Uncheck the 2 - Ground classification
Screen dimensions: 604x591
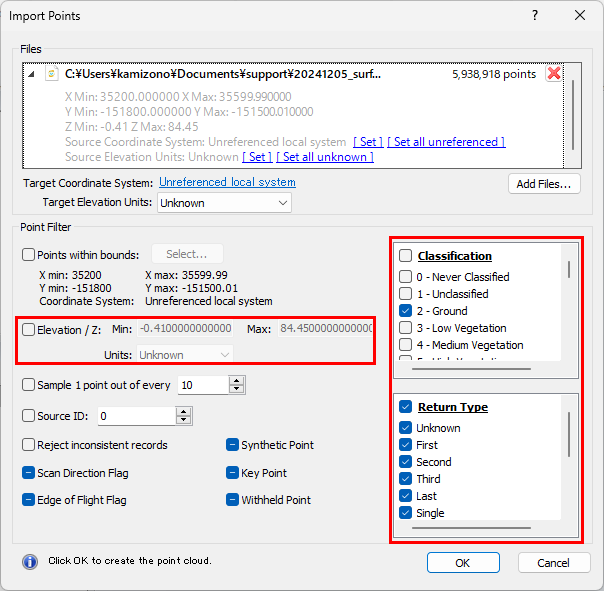pyautogui.click(x=405, y=311)
